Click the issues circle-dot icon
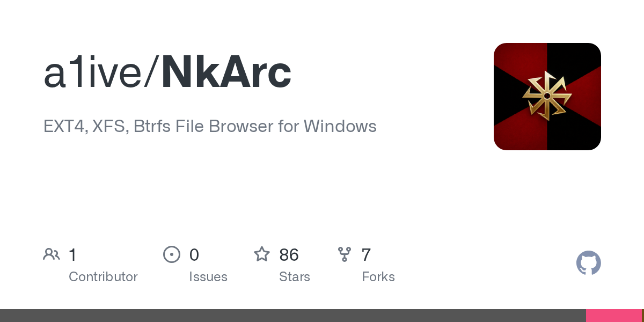The height and width of the screenshot is (322, 644). pyautogui.click(x=171, y=254)
